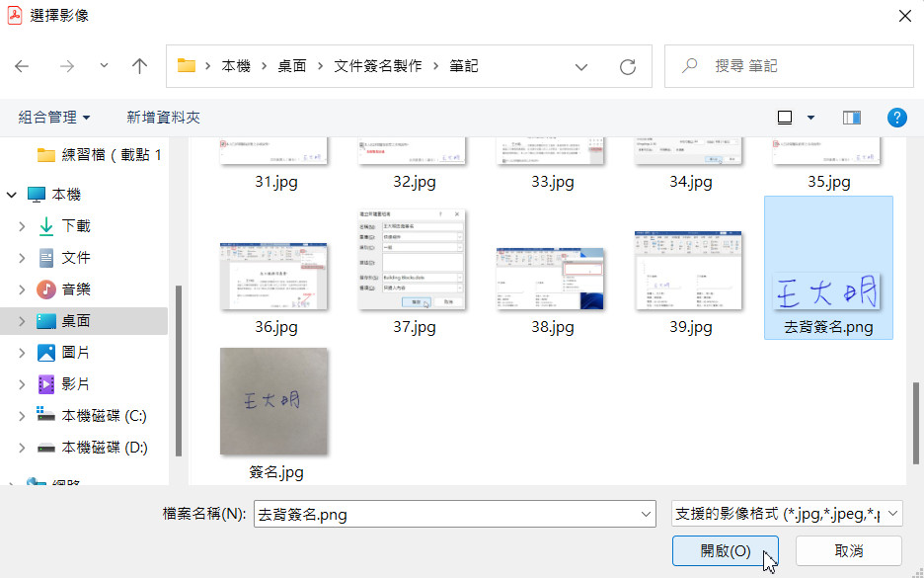Open the 組合管理 menu
This screenshot has height=578, width=924.
[54, 118]
